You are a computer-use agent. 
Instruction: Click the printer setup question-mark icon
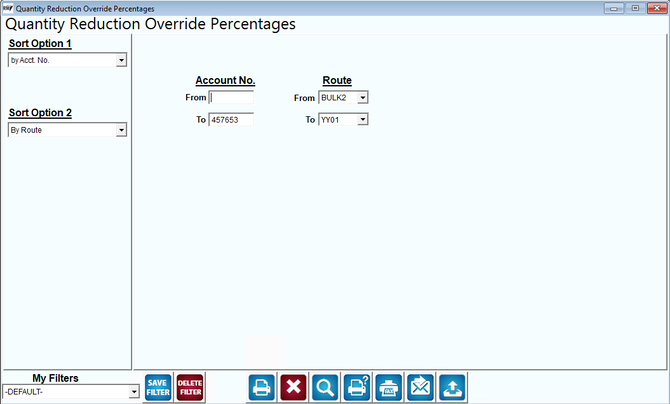[x=357, y=388]
